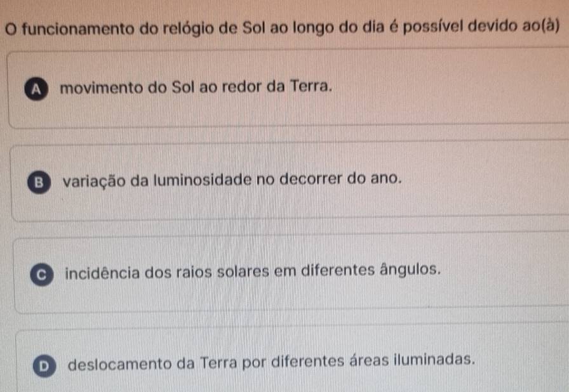This screenshot has width=569, height=392.
Task: Click the word 'movimento' in option A
Action: pos(93,86)
